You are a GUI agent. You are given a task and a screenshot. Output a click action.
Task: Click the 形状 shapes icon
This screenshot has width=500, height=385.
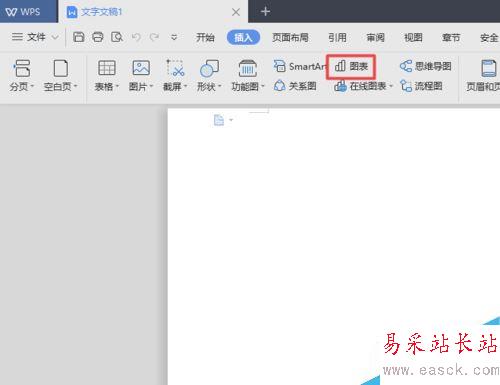[x=209, y=68]
